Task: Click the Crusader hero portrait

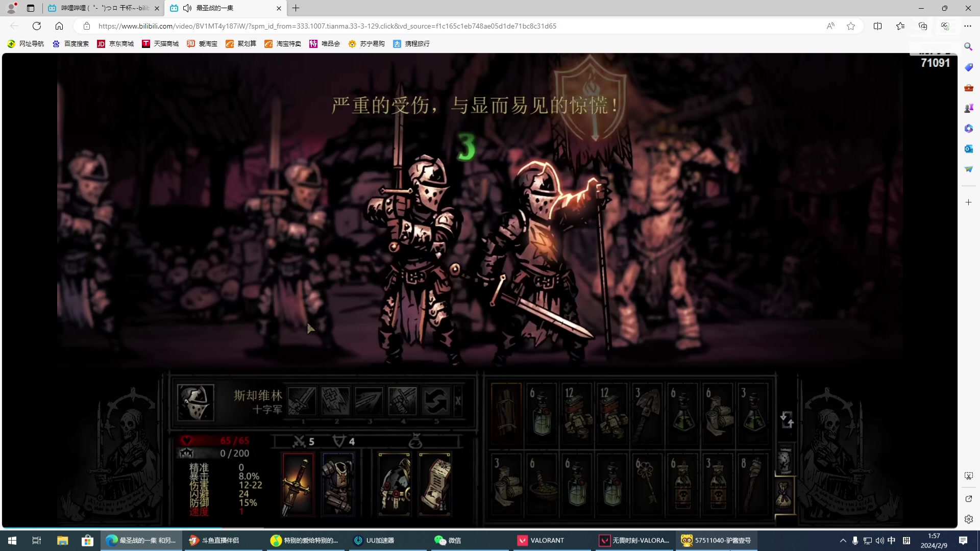Action: tap(195, 402)
